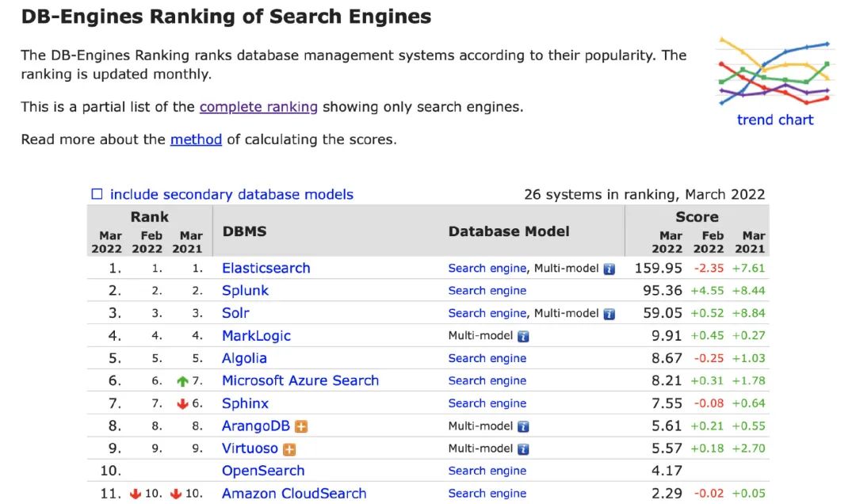Open the Algolia DBMS link
Image resolution: width=856 pixels, height=504 pixels.
(244, 358)
